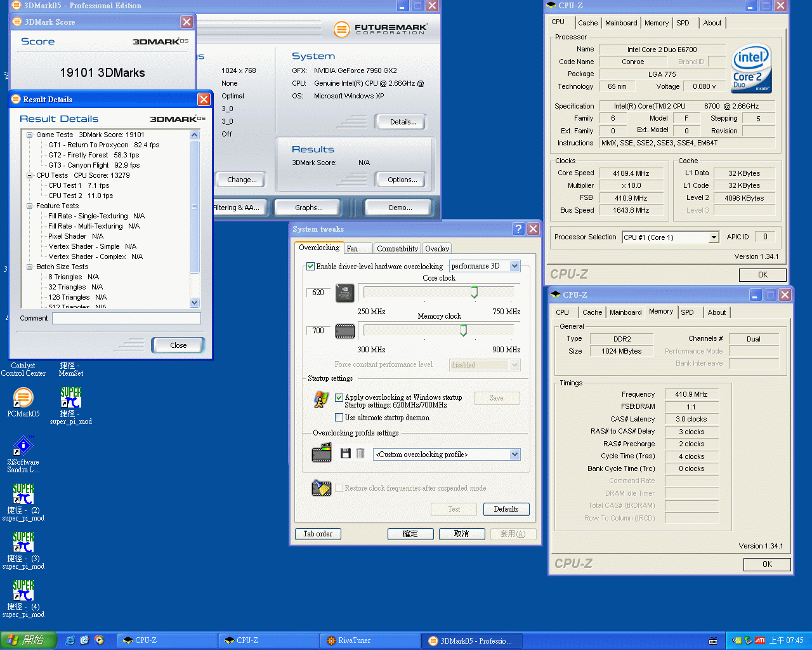Image resolution: width=812 pixels, height=650 pixels.
Task: Collapse the CPU Tests tree node
Action: click(30, 175)
